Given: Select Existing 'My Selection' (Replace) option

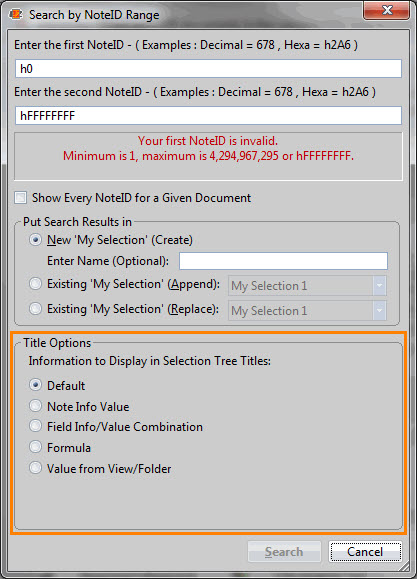Looking at the screenshot, I should tap(35, 309).
